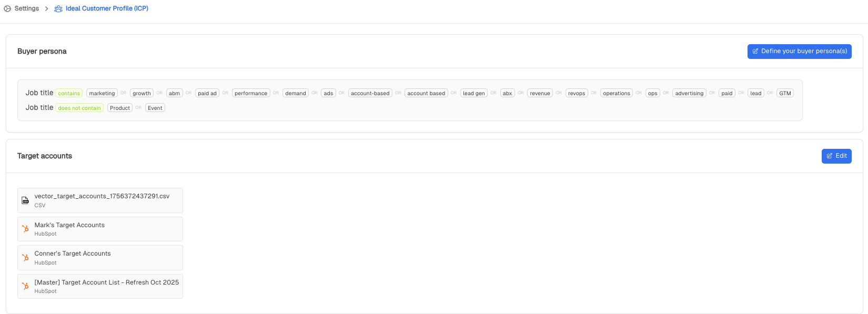
Task: Click the CSV file icon for vector_target_accounts
Action: pyautogui.click(x=25, y=200)
